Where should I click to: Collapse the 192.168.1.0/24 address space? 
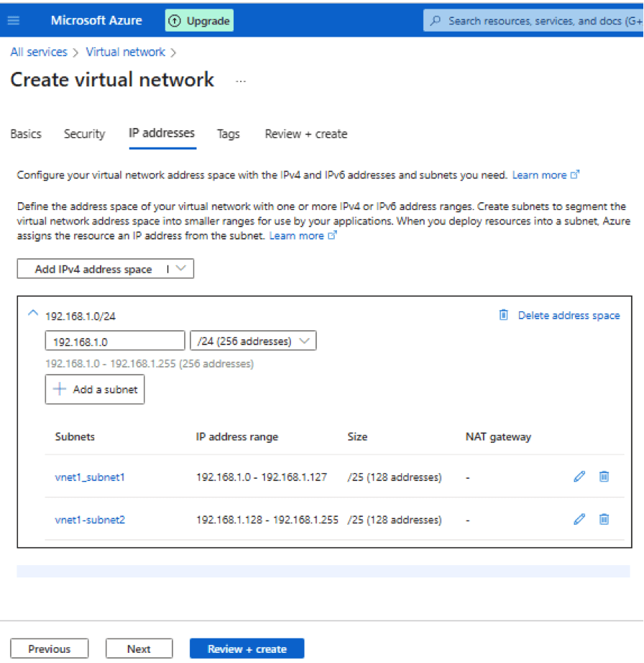(32, 314)
